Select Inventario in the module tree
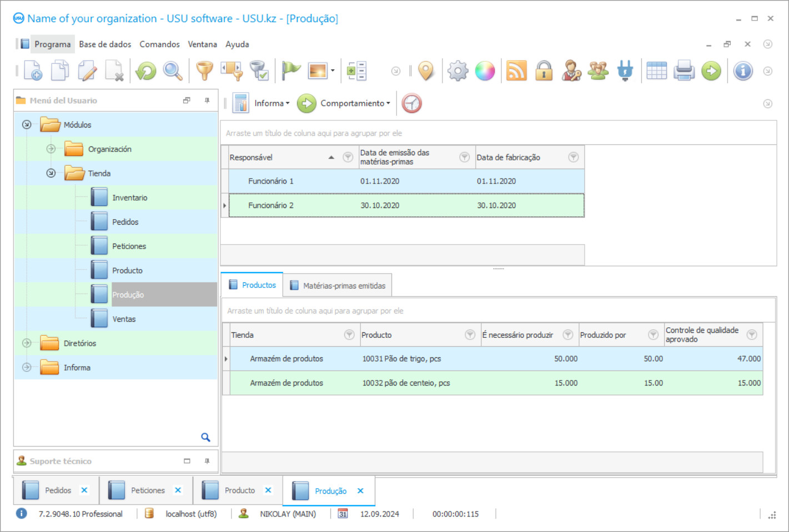The image size is (789, 532). tap(129, 197)
